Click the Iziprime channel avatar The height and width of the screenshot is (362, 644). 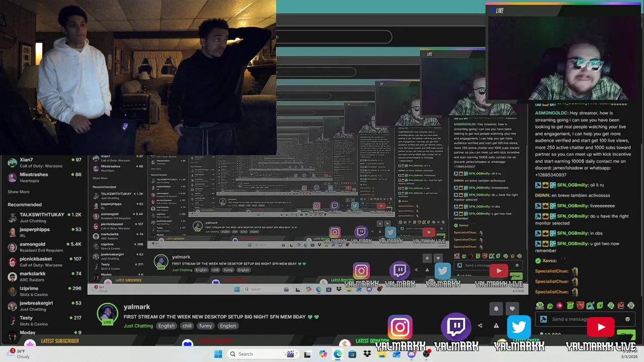click(x=13, y=291)
